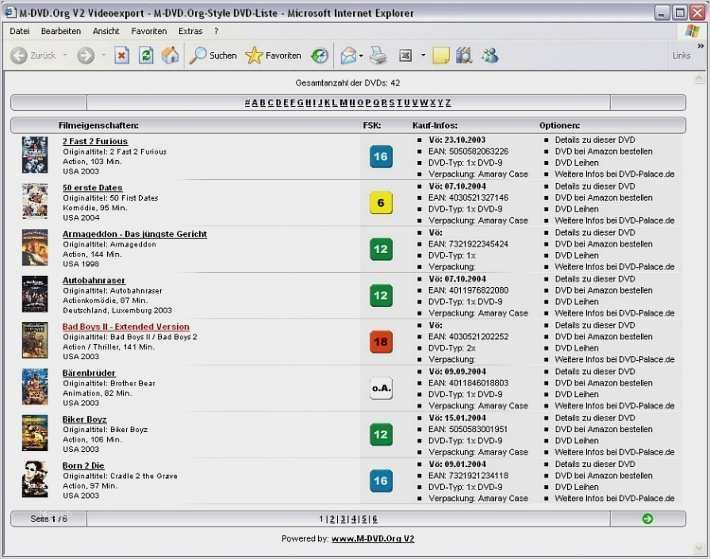Expand the Forward button history dropdown
710x559 pixels.
[103, 55]
